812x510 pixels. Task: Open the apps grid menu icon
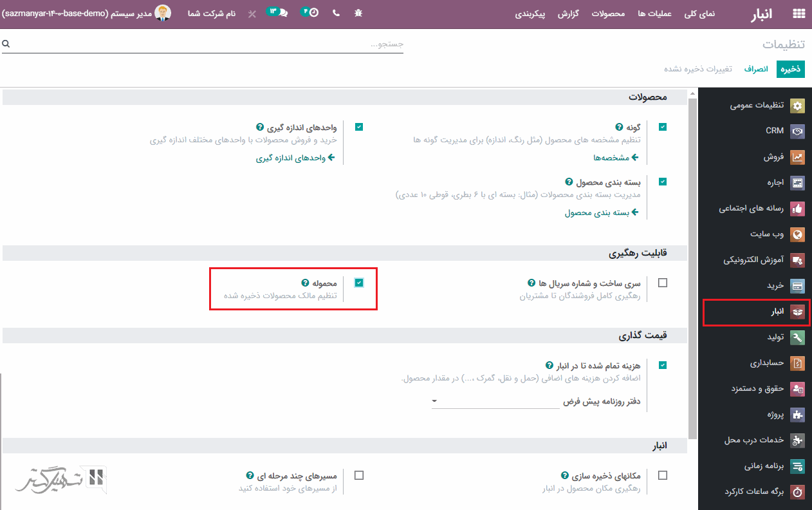pos(798,13)
